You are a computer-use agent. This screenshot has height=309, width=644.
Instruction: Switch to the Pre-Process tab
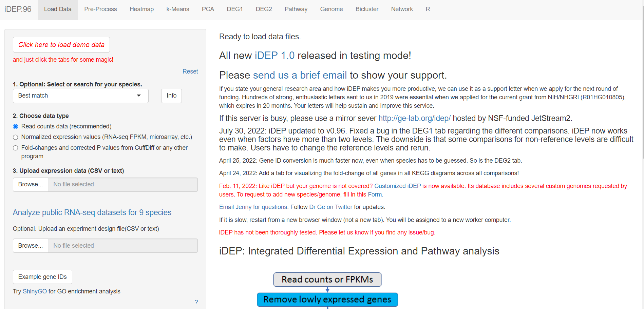100,9
